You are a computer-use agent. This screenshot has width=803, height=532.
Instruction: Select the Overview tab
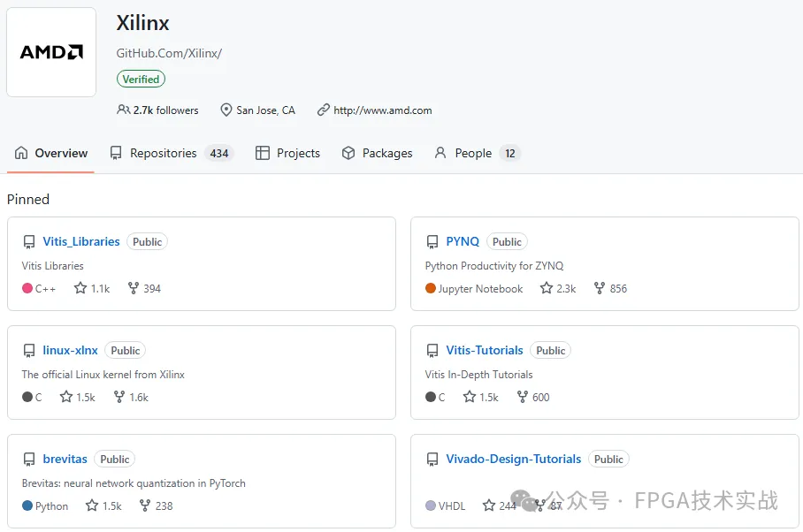coord(50,153)
